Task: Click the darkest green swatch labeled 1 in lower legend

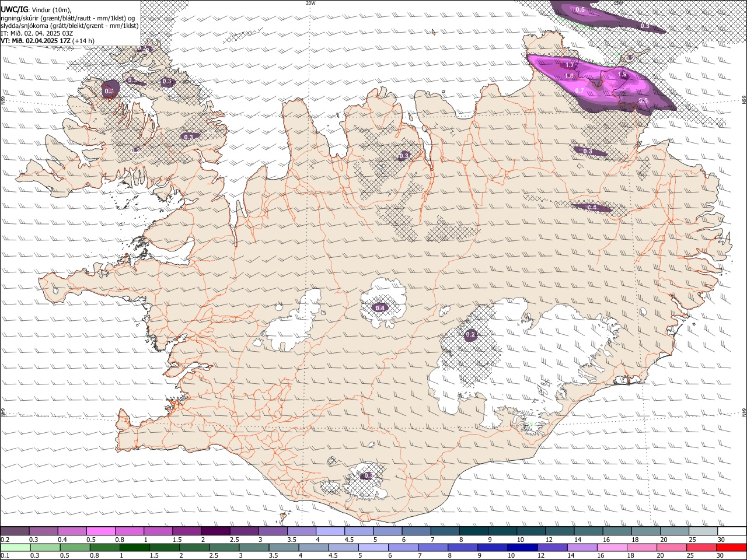Action: (x=135, y=547)
